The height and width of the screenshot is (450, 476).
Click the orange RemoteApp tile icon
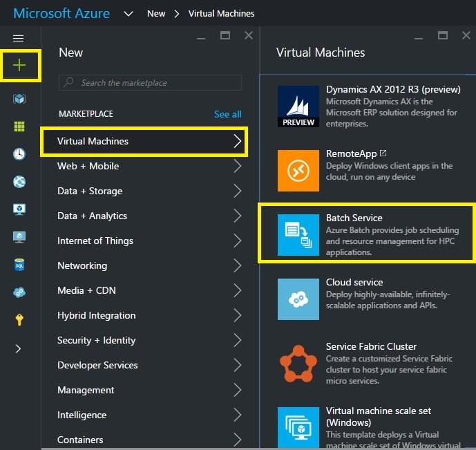click(x=298, y=170)
